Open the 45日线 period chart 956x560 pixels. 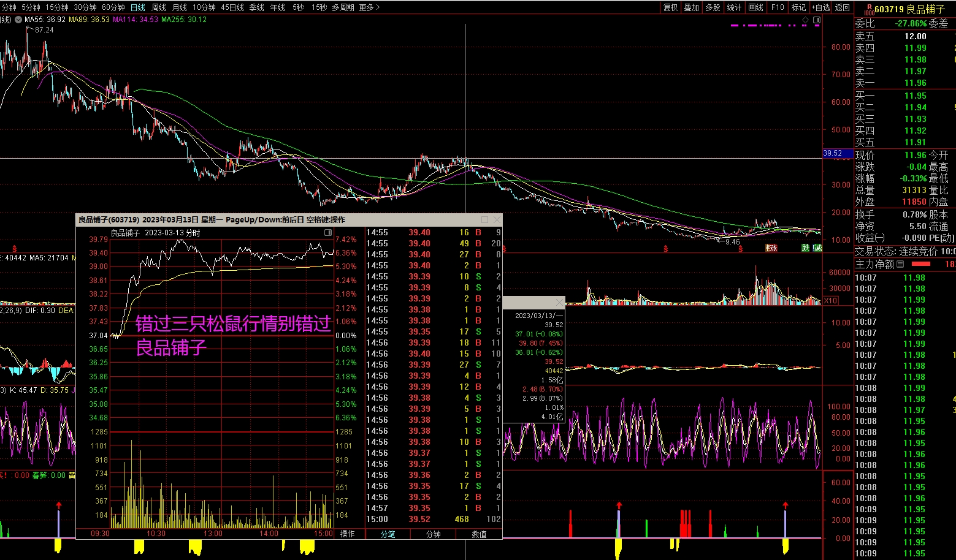[x=232, y=7]
